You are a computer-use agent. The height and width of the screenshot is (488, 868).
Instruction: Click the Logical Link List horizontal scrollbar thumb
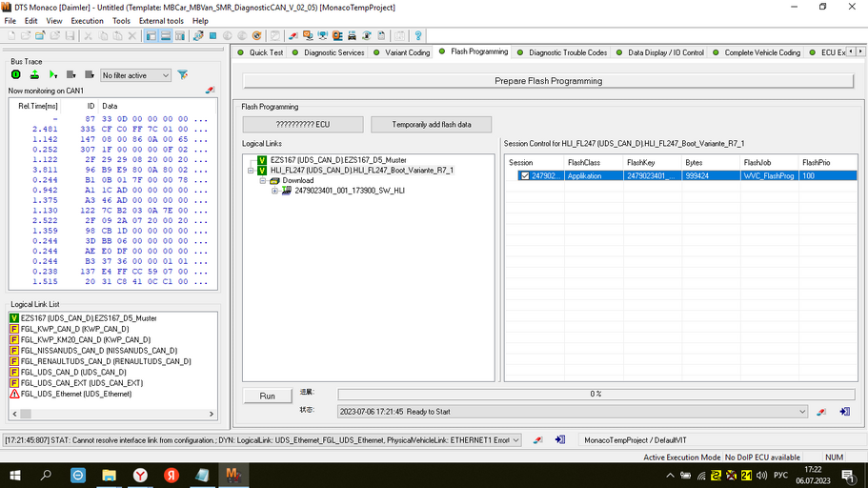(x=26, y=414)
